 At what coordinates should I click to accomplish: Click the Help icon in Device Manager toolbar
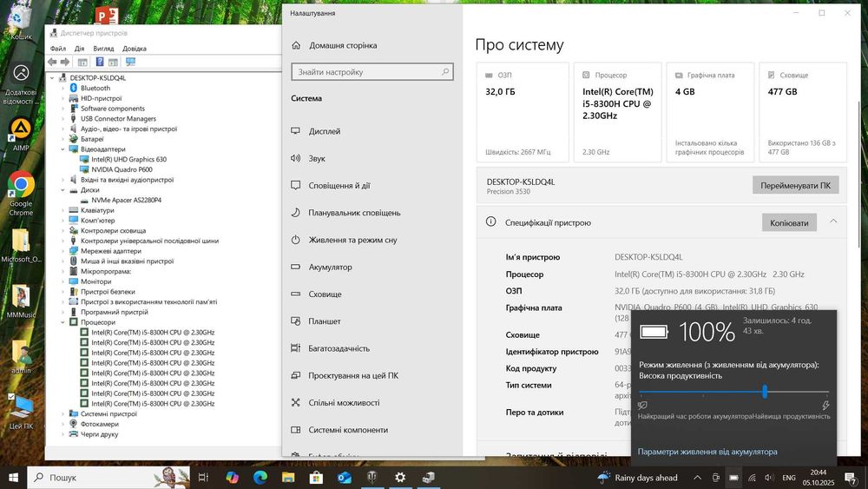(x=100, y=62)
